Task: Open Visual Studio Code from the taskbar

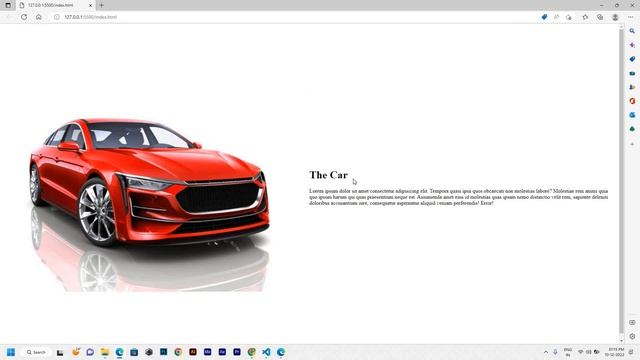Action: tap(266, 352)
